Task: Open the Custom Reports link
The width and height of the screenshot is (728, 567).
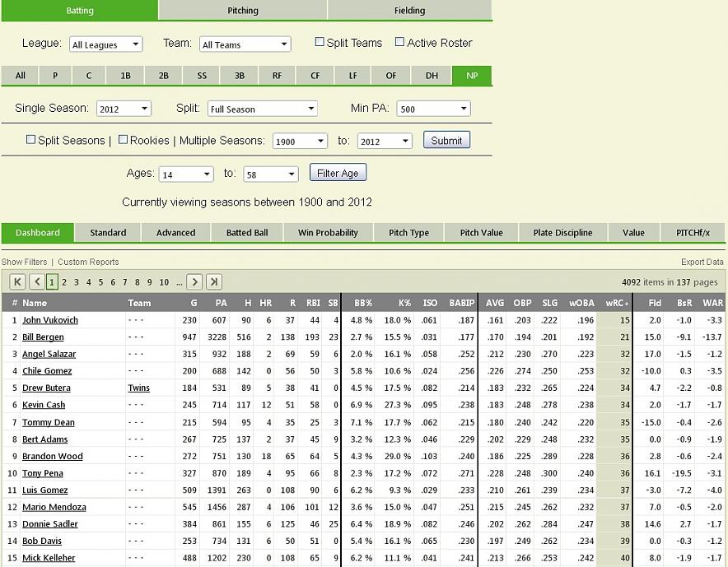Action: tap(88, 262)
